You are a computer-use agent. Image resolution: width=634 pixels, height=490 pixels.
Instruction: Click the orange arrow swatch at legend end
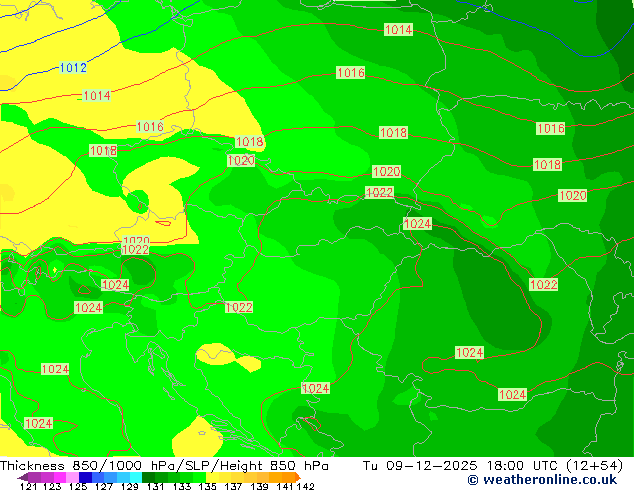(x=296, y=477)
